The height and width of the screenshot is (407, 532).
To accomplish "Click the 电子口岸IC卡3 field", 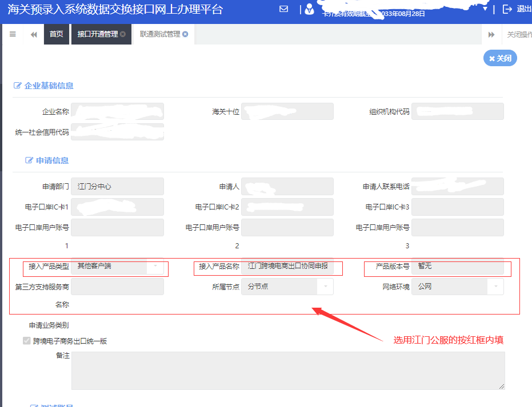I will click(x=458, y=207).
